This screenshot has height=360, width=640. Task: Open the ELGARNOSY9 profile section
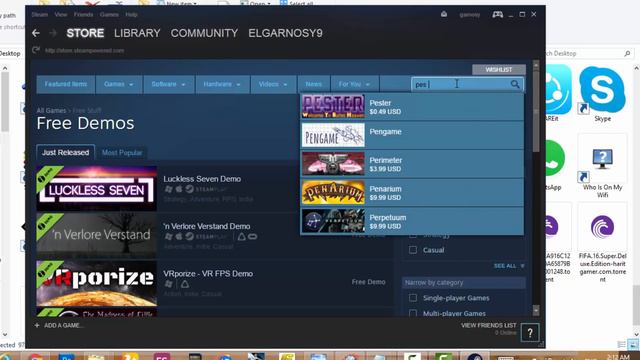[285, 33]
